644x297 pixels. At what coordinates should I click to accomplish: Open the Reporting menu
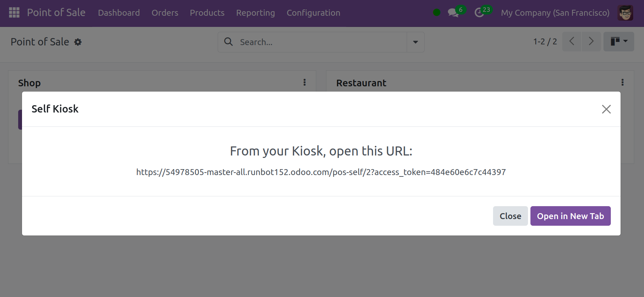tap(255, 13)
